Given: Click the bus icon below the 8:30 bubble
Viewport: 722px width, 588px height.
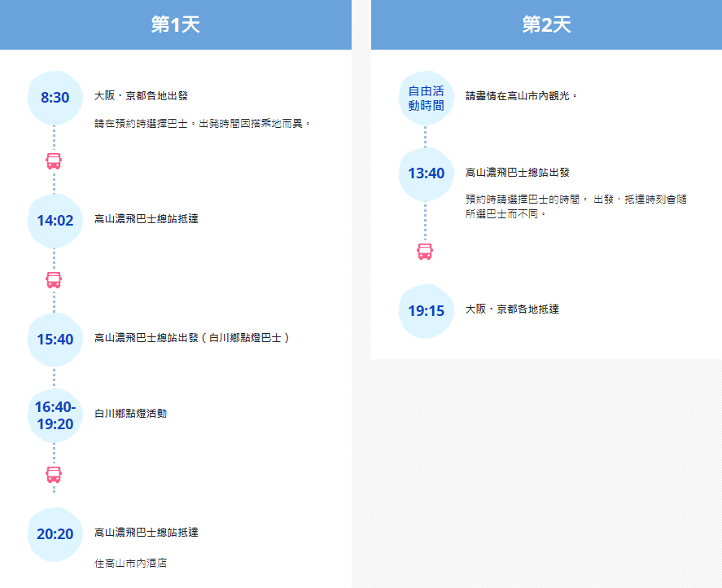Looking at the screenshot, I should click(x=54, y=160).
